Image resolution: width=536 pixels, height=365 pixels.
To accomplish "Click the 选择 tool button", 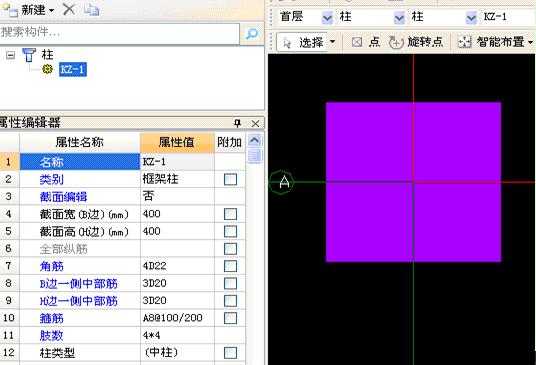I will click(x=303, y=42).
